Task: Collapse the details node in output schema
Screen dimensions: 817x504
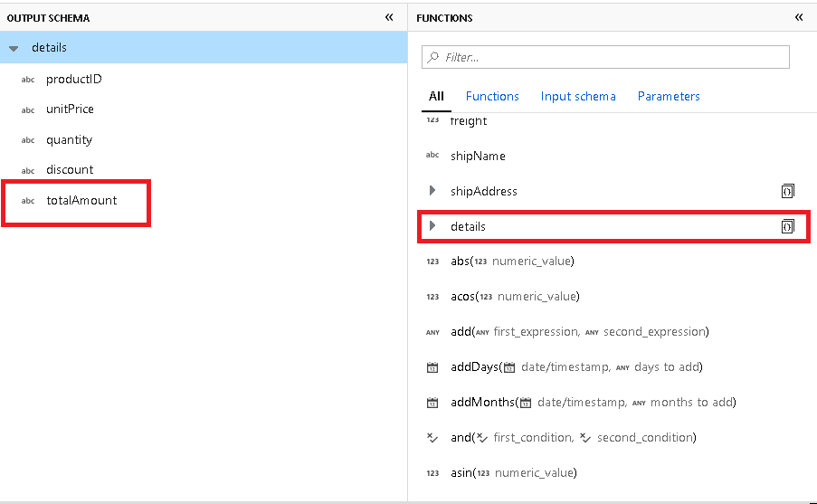Action: point(14,48)
